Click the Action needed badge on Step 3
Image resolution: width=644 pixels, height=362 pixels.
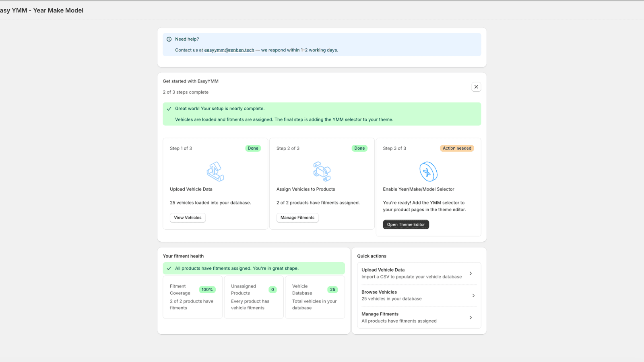click(457, 148)
